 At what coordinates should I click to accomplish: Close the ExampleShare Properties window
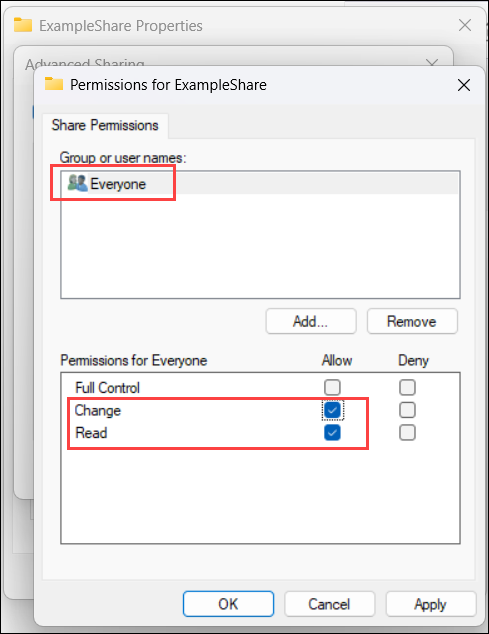coord(465,25)
